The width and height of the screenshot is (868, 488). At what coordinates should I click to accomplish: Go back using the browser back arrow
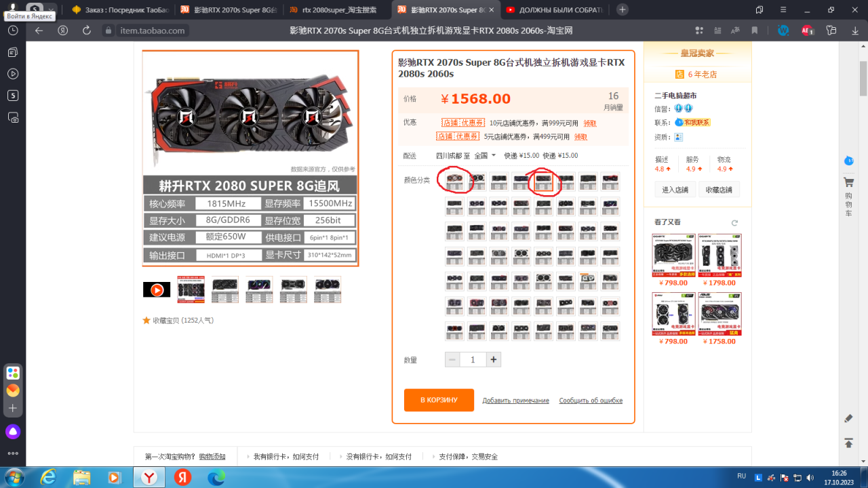pos(39,30)
